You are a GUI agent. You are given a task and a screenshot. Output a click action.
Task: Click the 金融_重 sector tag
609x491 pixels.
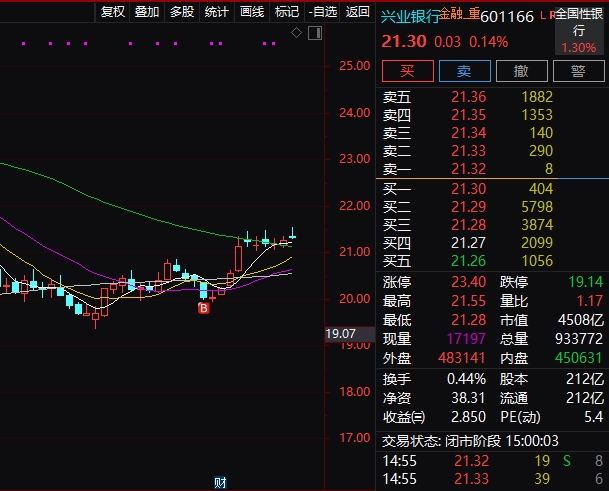459,14
